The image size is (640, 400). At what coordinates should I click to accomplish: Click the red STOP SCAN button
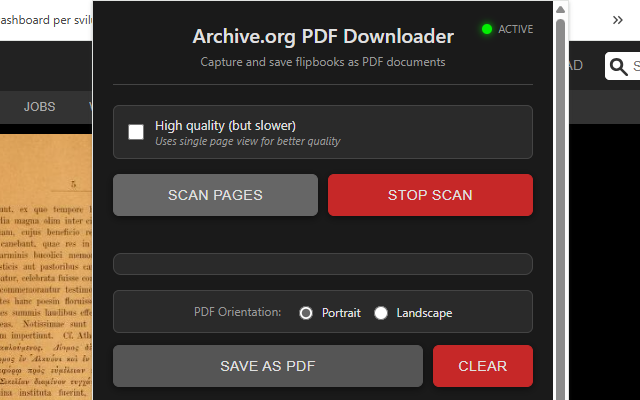[x=430, y=195]
